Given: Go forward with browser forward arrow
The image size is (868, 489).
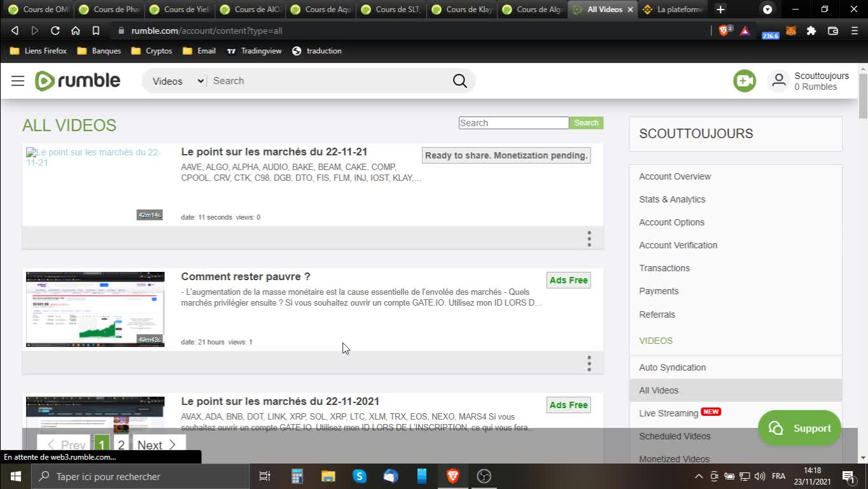Looking at the screenshot, I should [x=35, y=31].
